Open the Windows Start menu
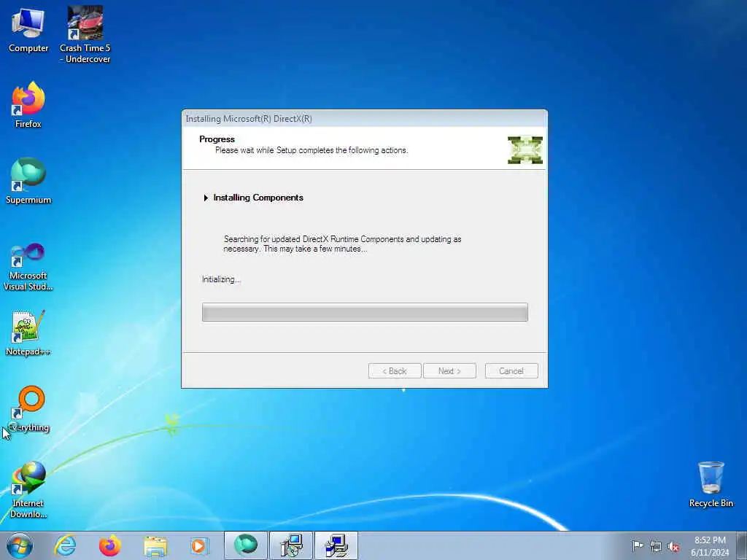This screenshot has width=747, height=560. 20,545
